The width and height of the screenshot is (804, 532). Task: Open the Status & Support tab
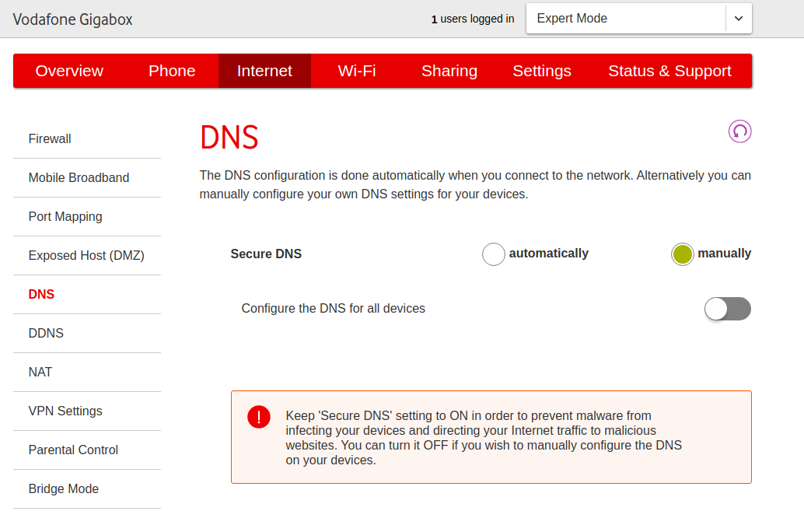669,71
